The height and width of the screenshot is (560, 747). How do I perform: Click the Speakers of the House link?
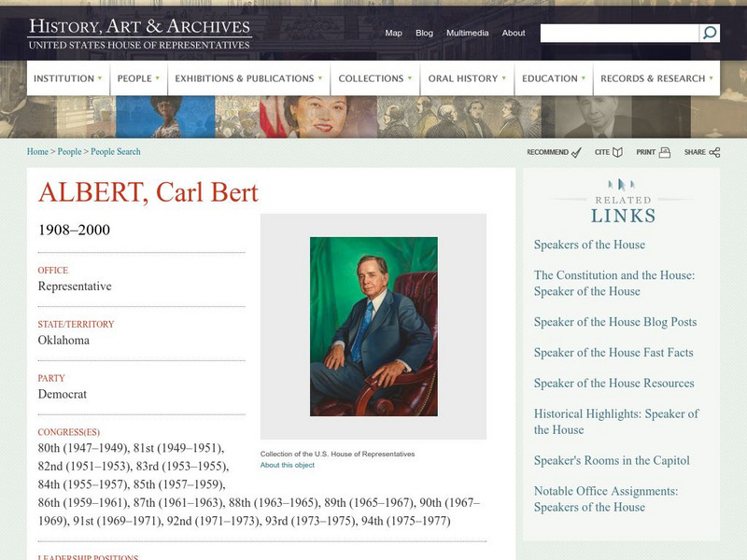pyautogui.click(x=589, y=245)
